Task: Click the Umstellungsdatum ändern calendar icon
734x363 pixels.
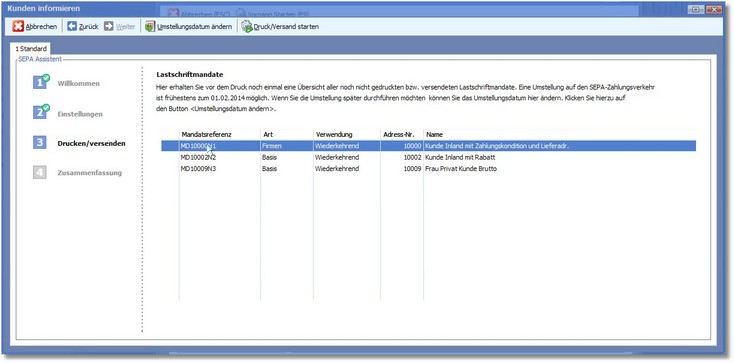Action: [x=150, y=27]
